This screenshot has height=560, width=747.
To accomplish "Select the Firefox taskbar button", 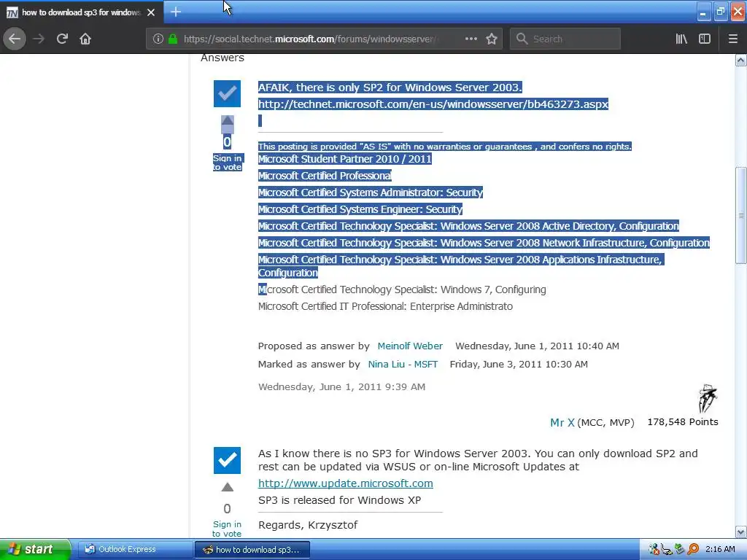I will 252,550.
